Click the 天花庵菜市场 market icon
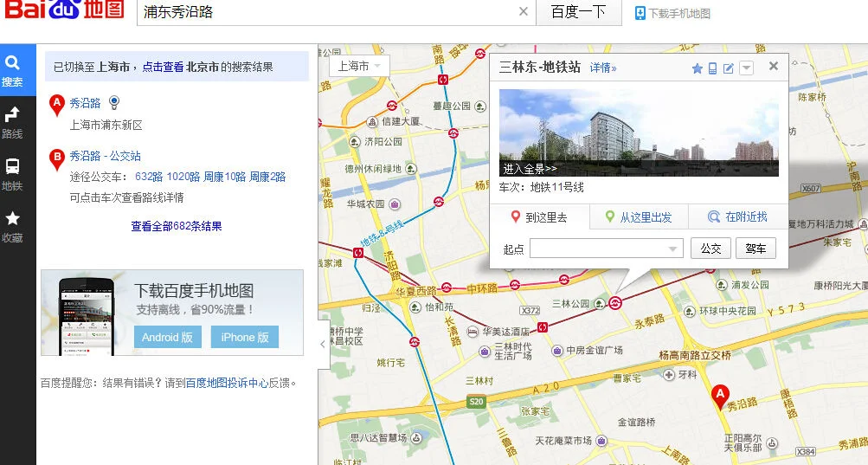868x465 pixels. [x=601, y=441]
